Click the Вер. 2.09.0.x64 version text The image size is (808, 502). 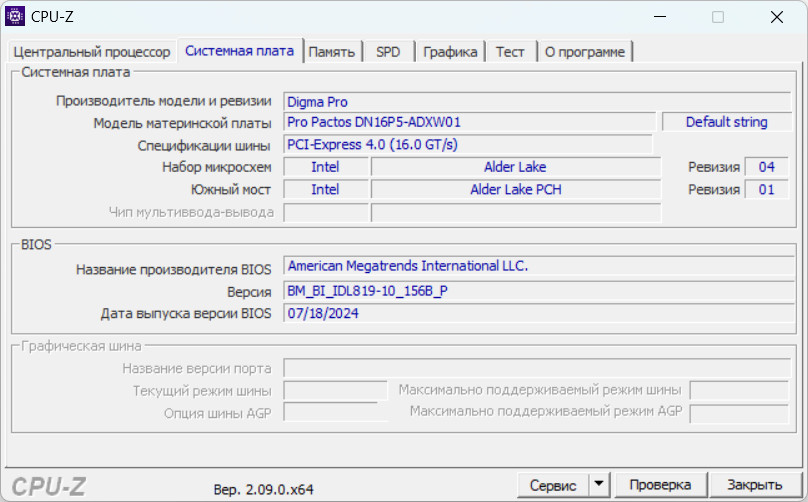coord(263,489)
